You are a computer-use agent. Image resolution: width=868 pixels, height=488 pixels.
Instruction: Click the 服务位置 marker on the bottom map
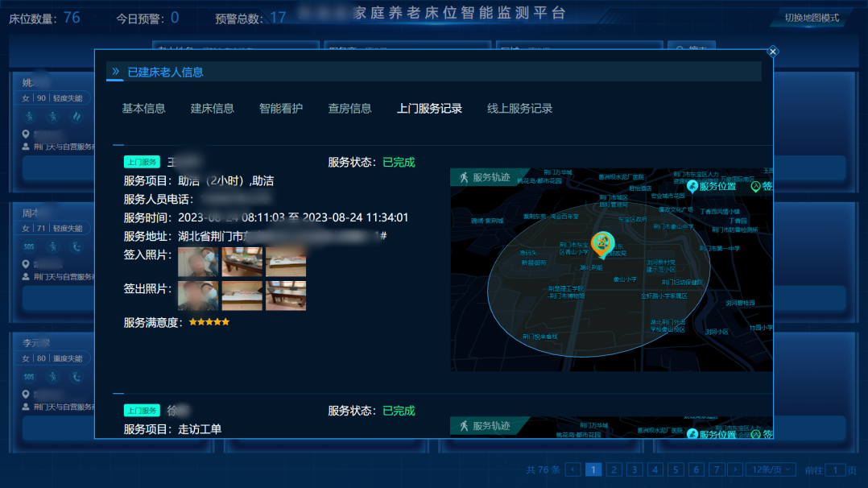692,434
